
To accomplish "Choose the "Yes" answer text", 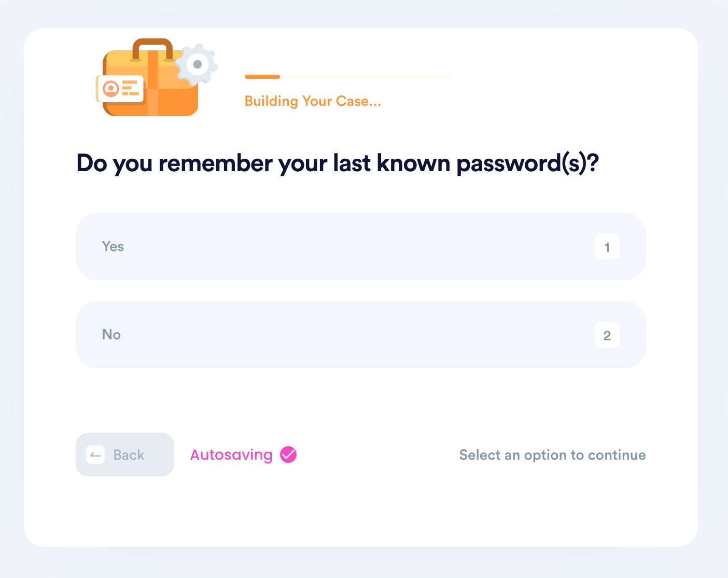I will pyautogui.click(x=113, y=246).
